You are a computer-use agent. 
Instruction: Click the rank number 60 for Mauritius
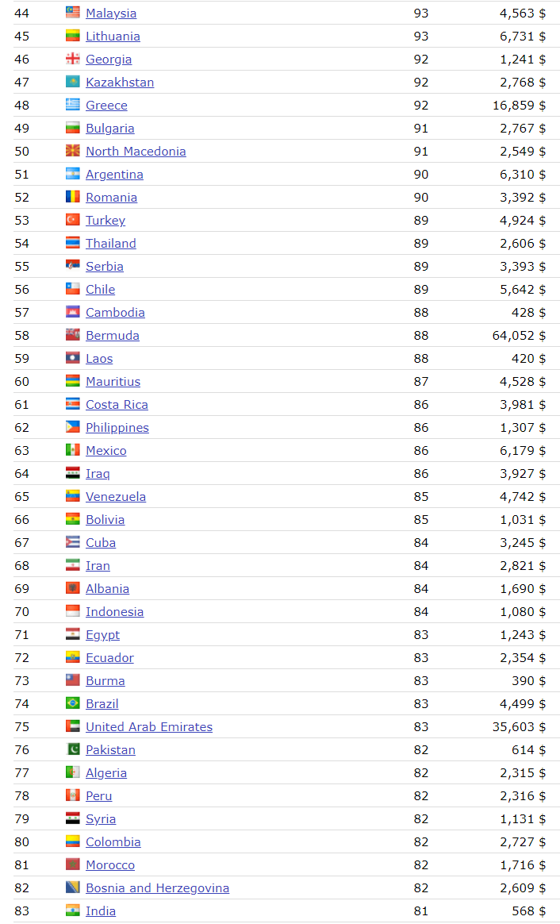click(x=22, y=382)
